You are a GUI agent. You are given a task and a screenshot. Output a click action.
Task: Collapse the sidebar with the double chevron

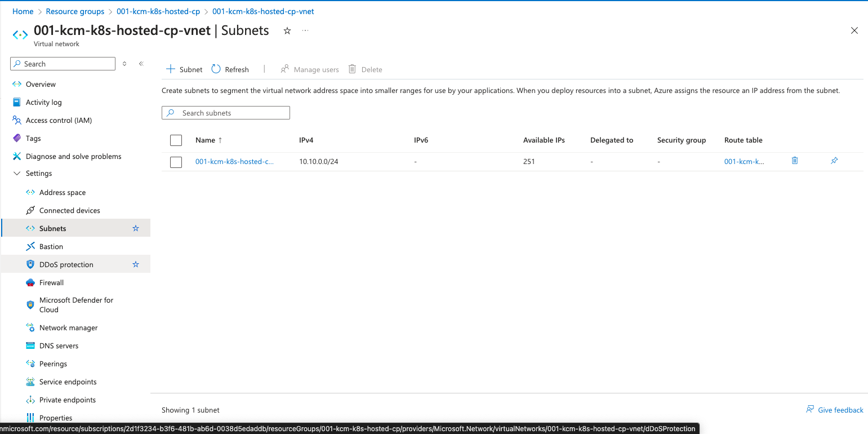click(141, 64)
